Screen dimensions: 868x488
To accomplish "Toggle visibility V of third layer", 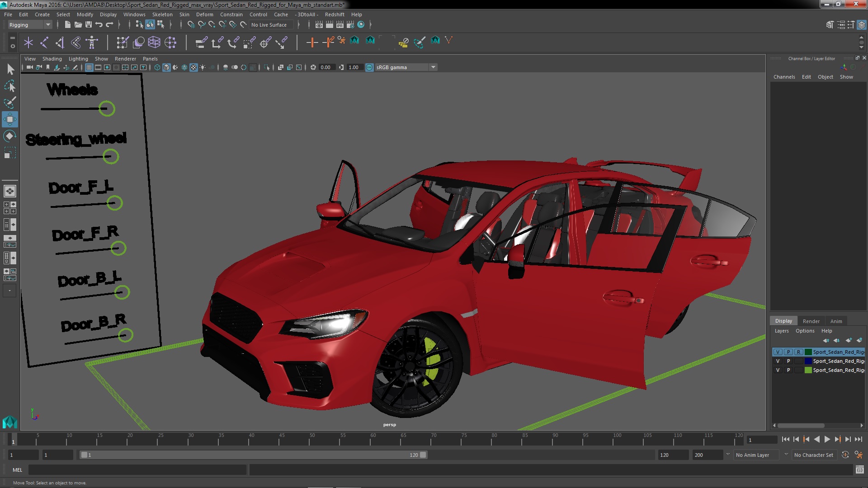I will (x=778, y=370).
